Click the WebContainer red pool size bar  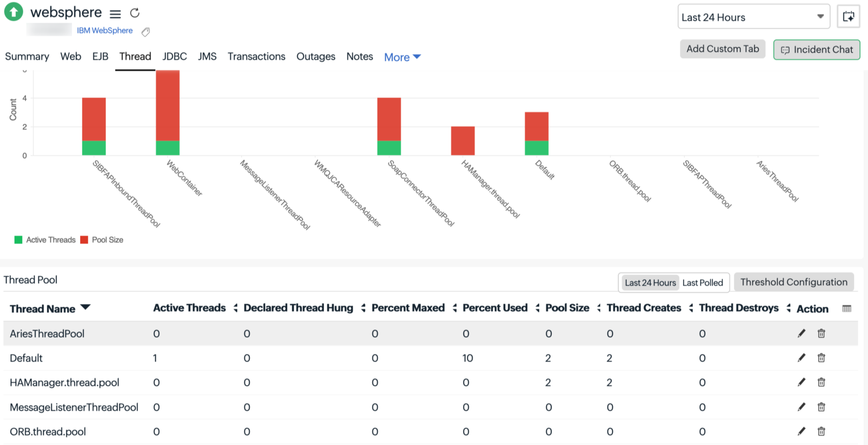pyautogui.click(x=168, y=105)
